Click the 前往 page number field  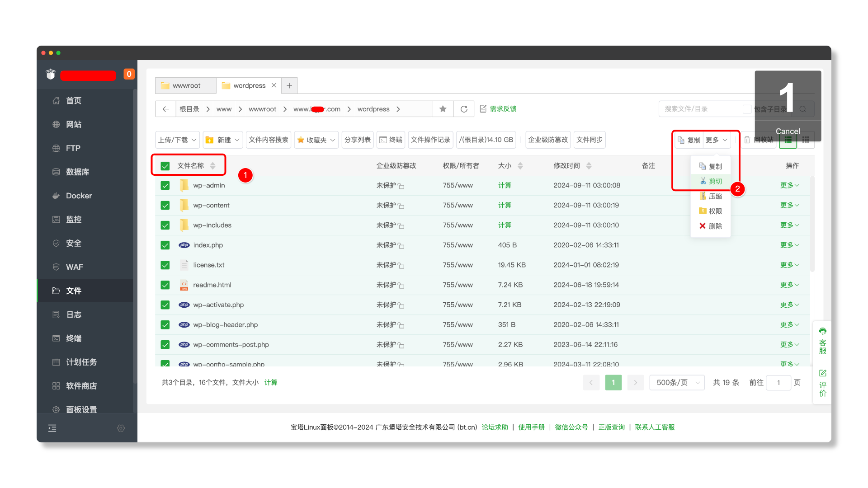point(778,383)
